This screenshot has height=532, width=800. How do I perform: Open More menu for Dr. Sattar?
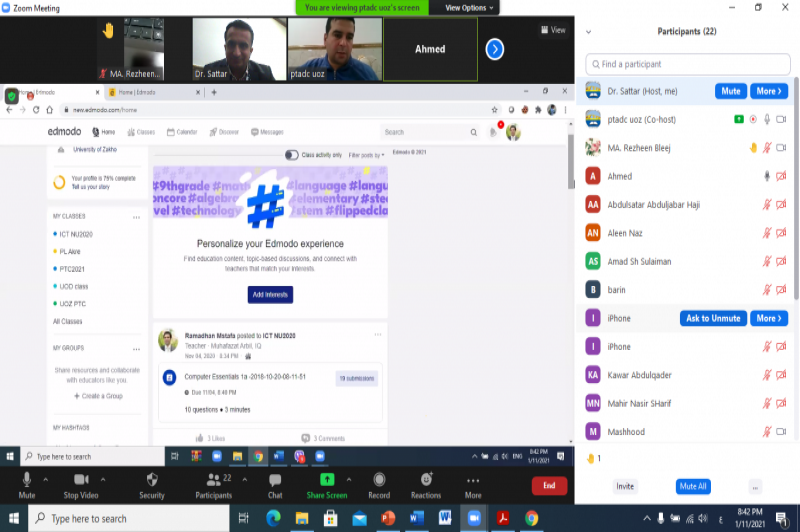pos(768,91)
